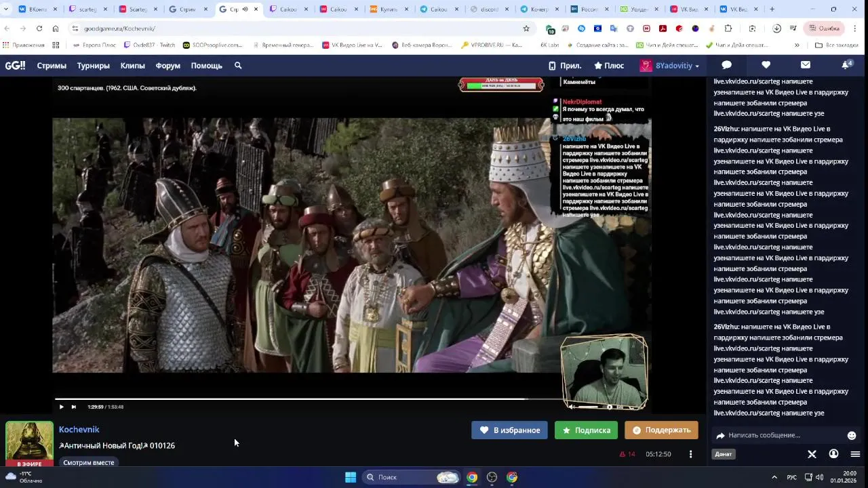Viewport: 868px width, 488px height.
Task: Show hidden system tray icons
Action: click(774, 477)
